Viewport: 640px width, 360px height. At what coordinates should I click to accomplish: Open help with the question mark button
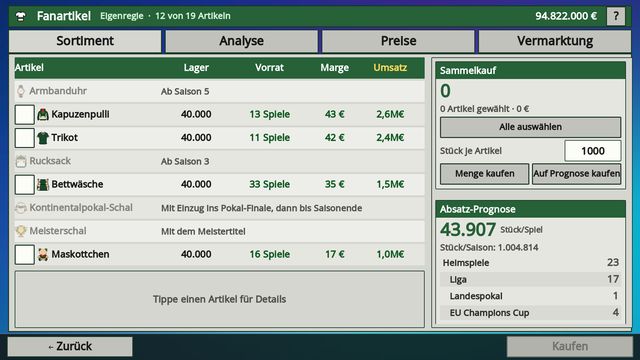tap(616, 16)
